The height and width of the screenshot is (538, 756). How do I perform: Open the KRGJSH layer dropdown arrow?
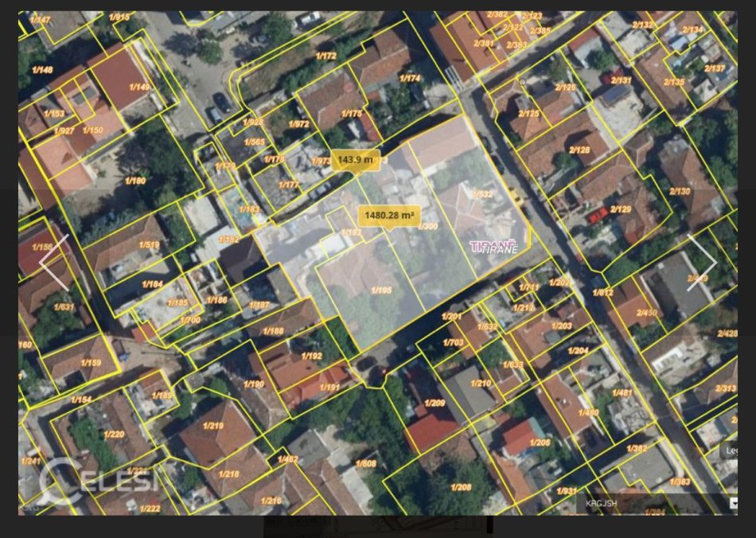[733, 503]
